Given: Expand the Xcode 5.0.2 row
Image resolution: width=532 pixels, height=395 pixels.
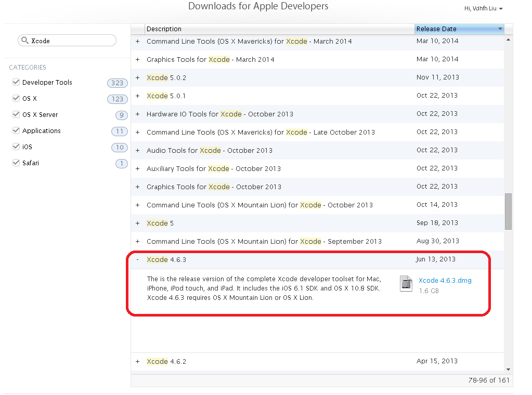Looking at the screenshot, I should [x=137, y=77].
